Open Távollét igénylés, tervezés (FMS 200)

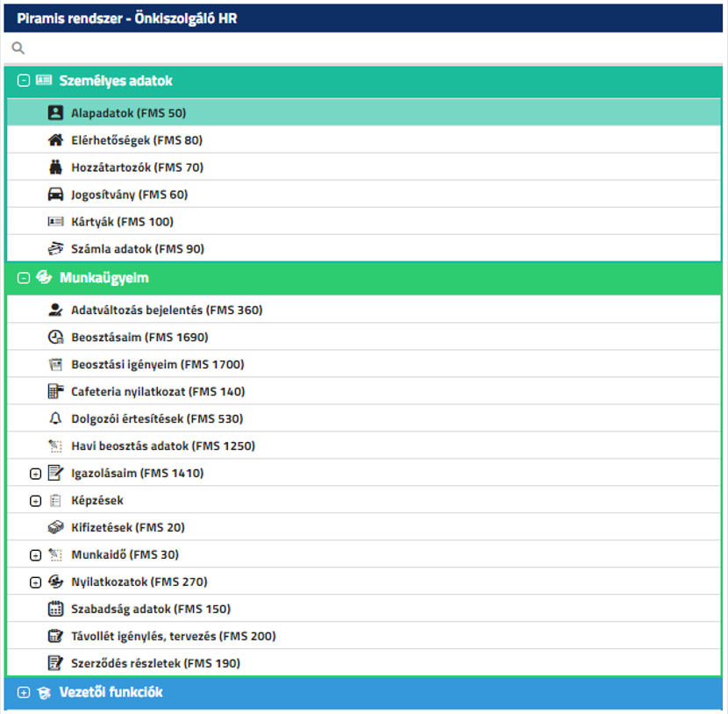point(364,636)
